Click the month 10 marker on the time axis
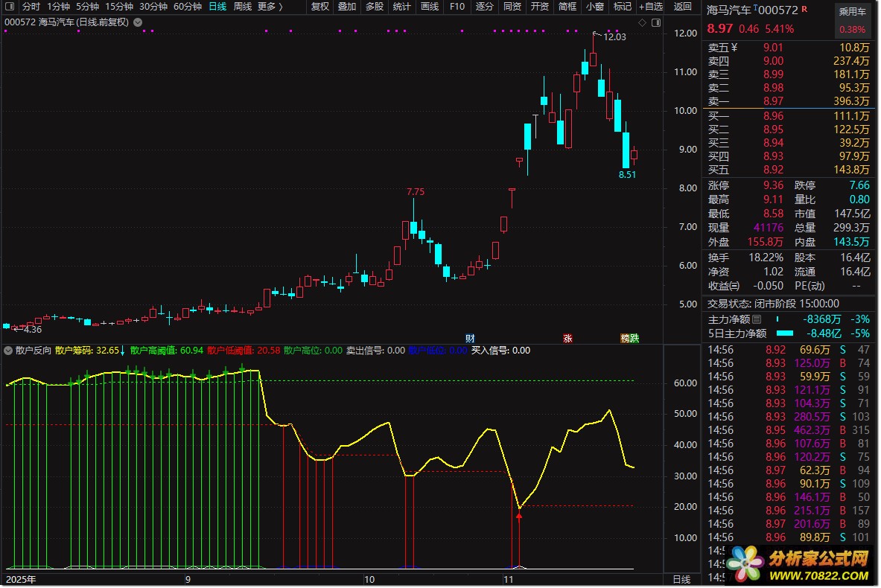 [369, 580]
